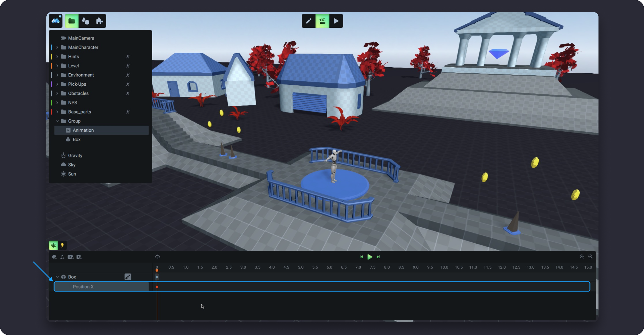Open the shapes library icon in top toolbar

click(86, 21)
